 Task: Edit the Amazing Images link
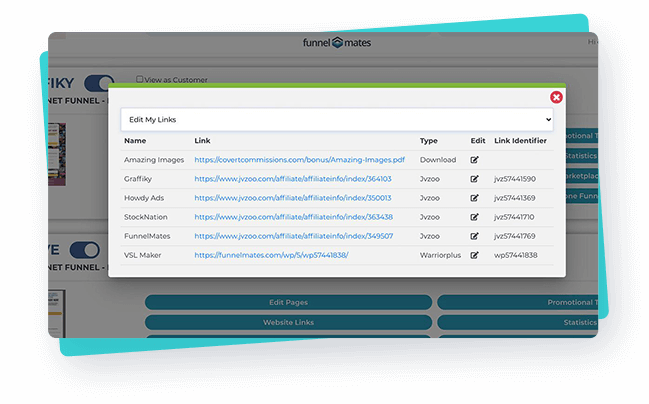(474, 160)
